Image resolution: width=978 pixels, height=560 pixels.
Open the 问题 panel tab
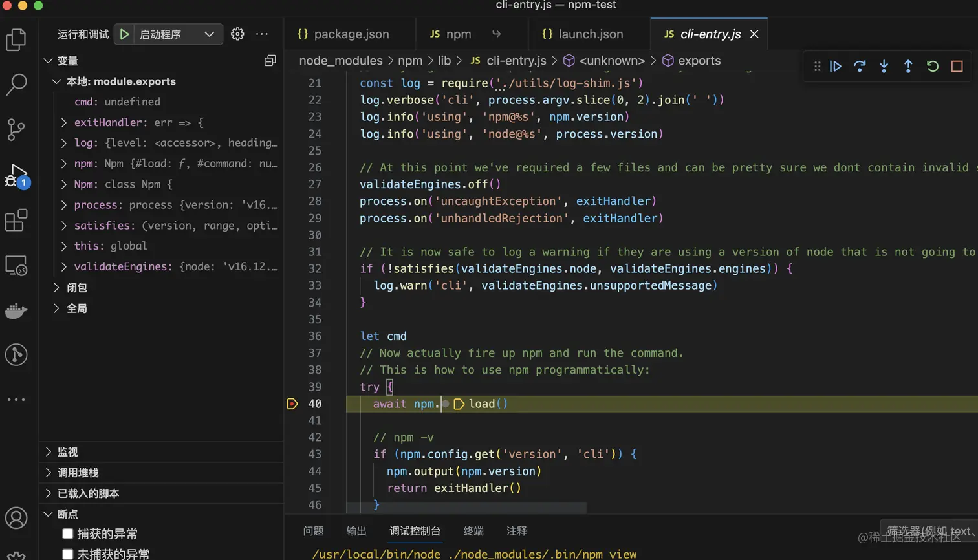click(x=313, y=531)
